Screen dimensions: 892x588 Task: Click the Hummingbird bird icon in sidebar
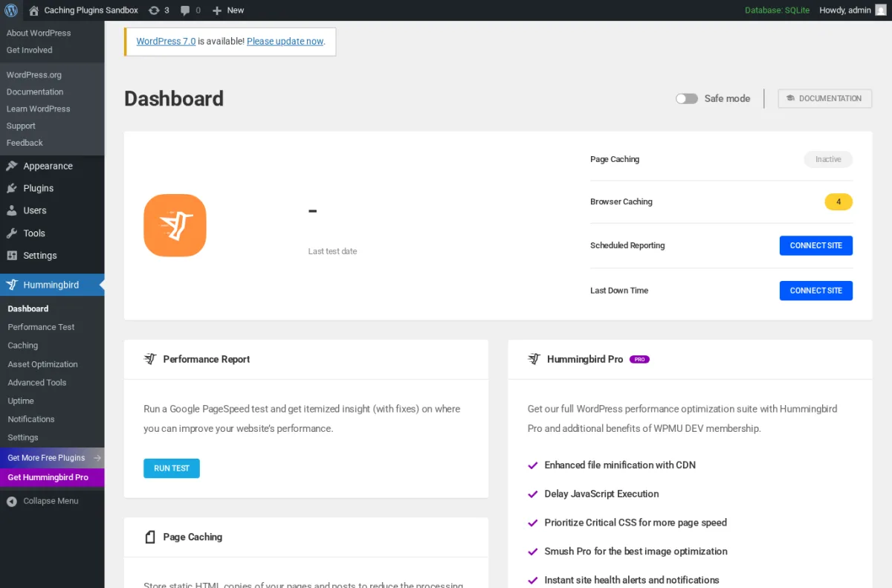tap(12, 285)
